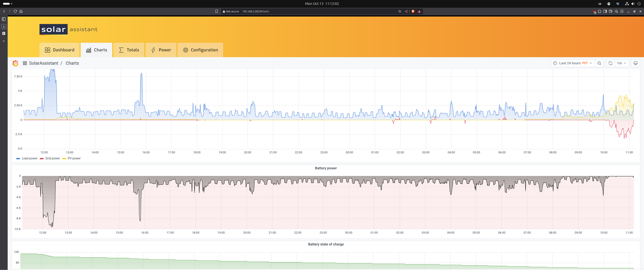This screenshot has width=644, height=270.
Task: Click the uBlock Origin extension icon
Action: (x=594, y=11)
